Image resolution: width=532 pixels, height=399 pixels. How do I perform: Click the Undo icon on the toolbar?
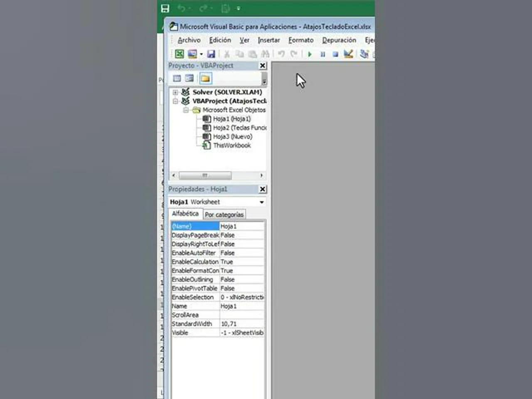(281, 54)
